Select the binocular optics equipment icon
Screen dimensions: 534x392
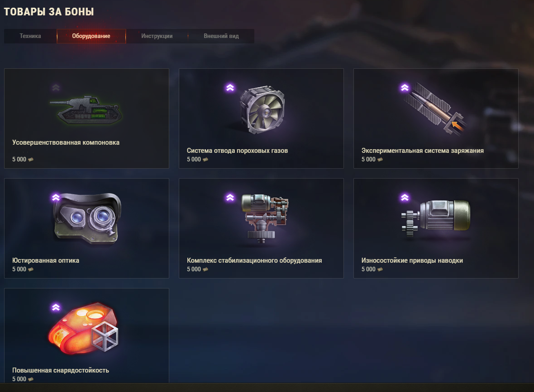click(87, 218)
